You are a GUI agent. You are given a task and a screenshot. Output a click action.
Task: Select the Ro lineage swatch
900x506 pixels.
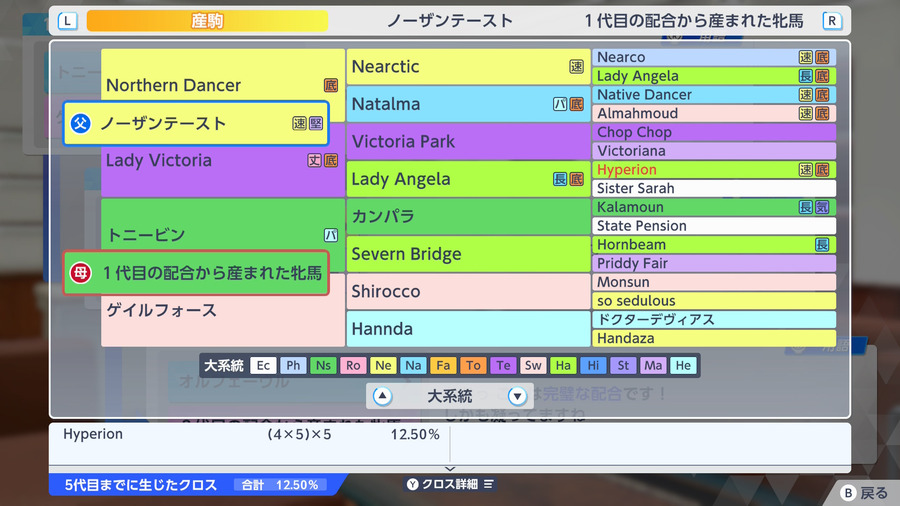coord(353,365)
